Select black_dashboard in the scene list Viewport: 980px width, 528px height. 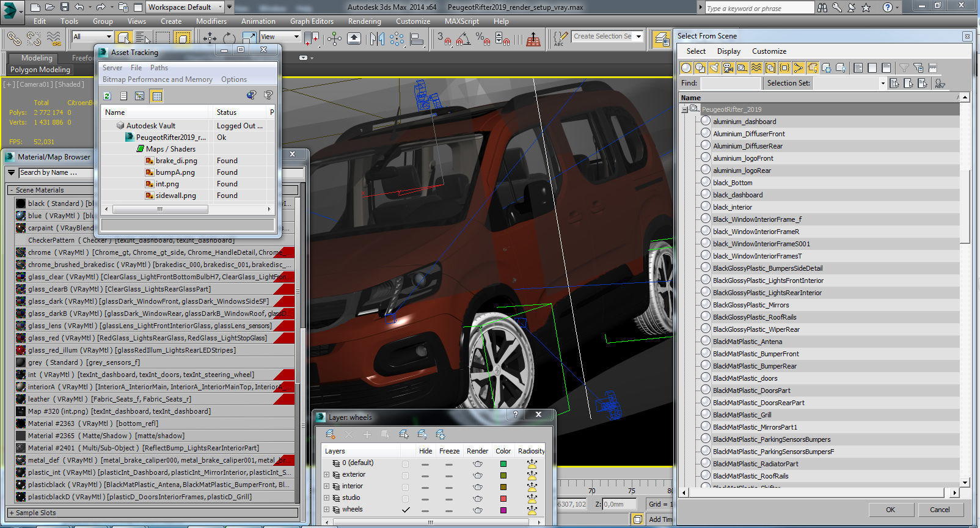coord(737,195)
